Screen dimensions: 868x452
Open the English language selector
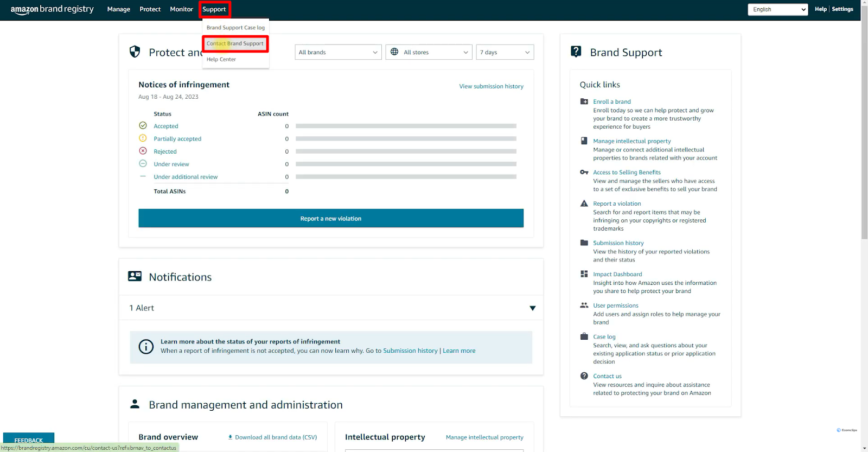coord(778,9)
